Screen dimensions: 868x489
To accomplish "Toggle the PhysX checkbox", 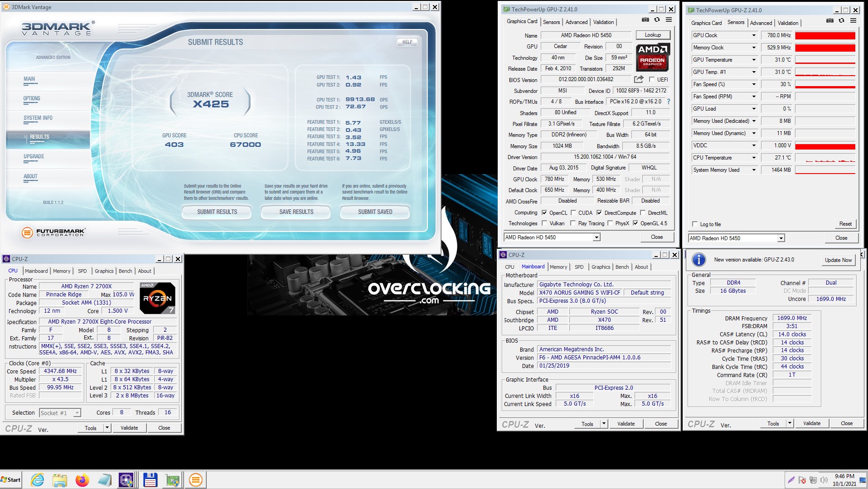I will pos(610,223).
